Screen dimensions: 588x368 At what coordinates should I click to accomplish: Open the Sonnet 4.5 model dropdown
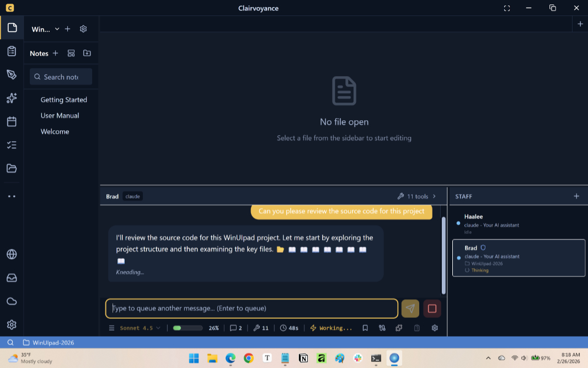[140, 328]
